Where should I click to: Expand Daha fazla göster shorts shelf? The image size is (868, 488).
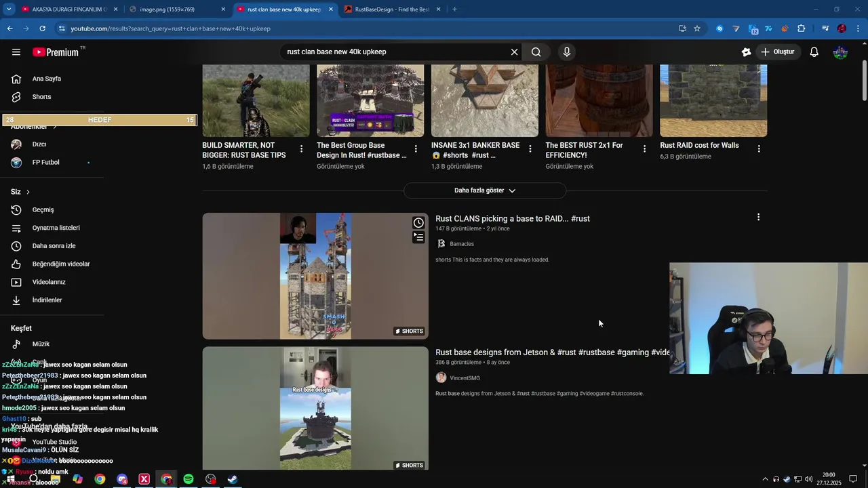pyautogui.click(x=485, y=190)
